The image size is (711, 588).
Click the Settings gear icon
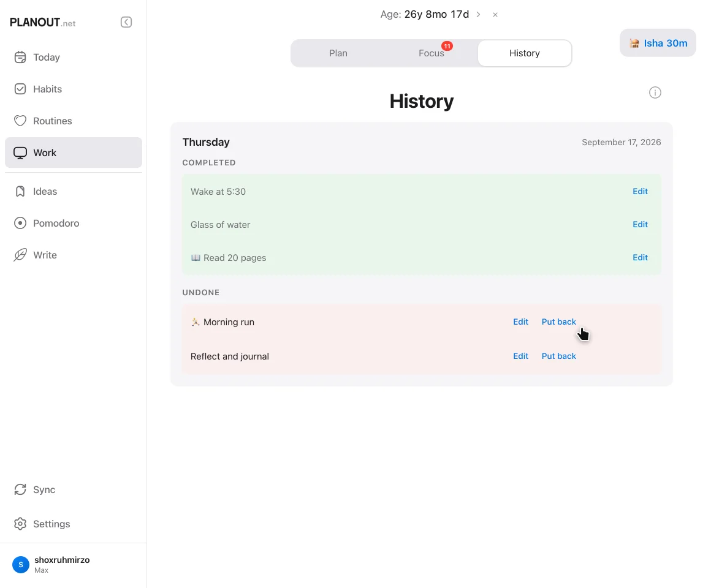point(20,524)
